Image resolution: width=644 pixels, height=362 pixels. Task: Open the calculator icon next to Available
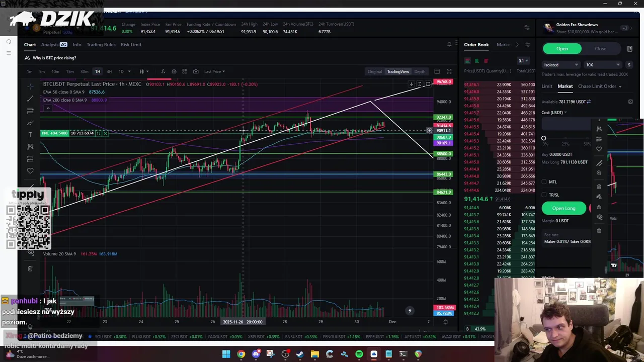tap(630, 102)
